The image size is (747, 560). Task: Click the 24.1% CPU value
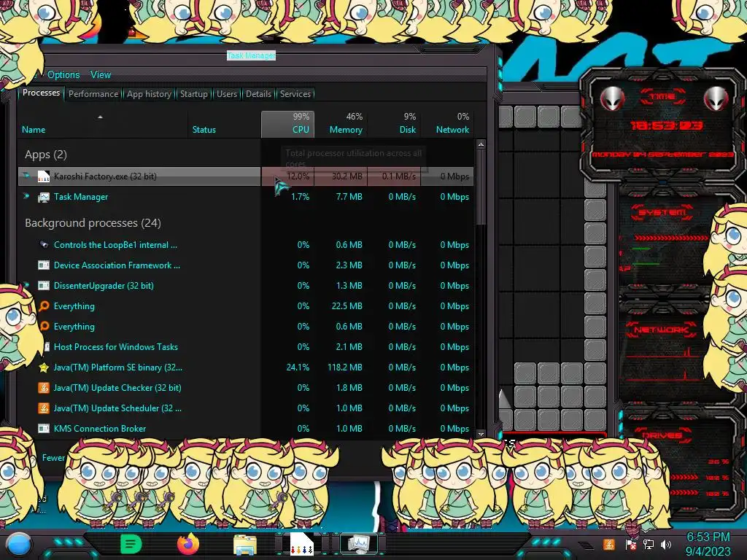(x=298, y=367)
